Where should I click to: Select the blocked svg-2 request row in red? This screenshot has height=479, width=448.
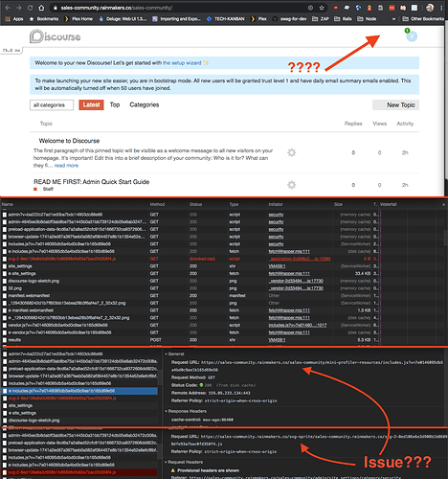pyautogui.click(x=190, y=259)
